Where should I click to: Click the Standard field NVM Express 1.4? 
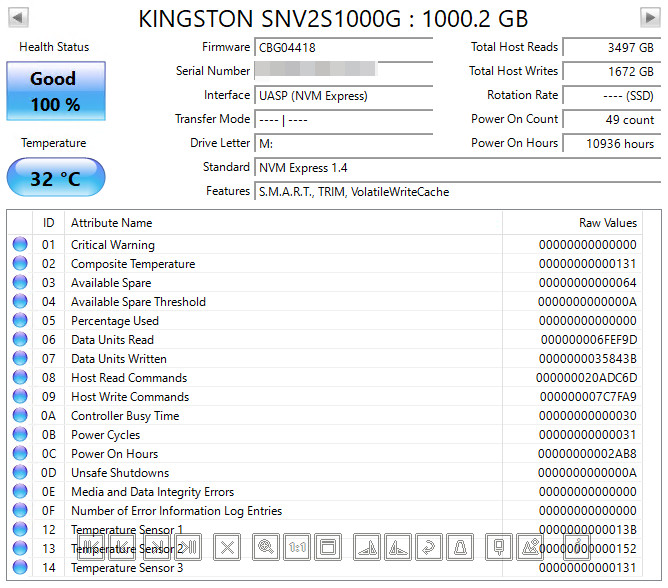[458, 167]
